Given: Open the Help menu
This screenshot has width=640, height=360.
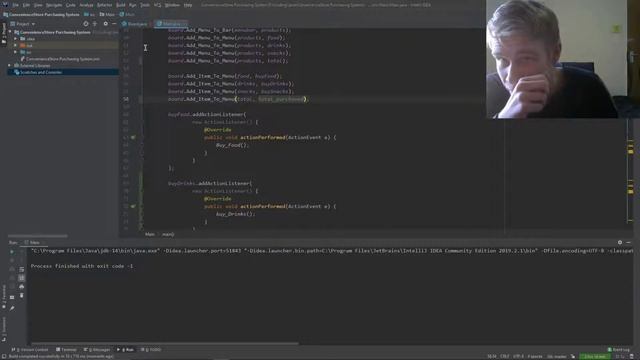Looking at the screenshot, I should [188, 5].
